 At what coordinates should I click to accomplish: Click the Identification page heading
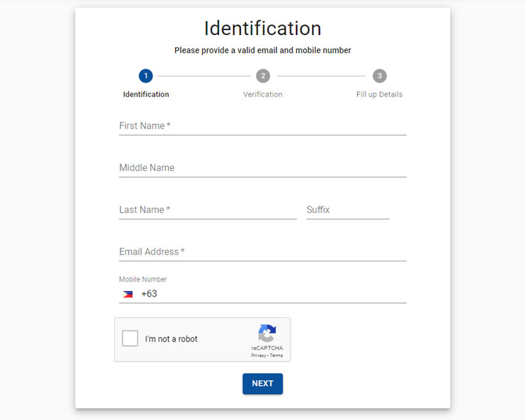(262, 28)
